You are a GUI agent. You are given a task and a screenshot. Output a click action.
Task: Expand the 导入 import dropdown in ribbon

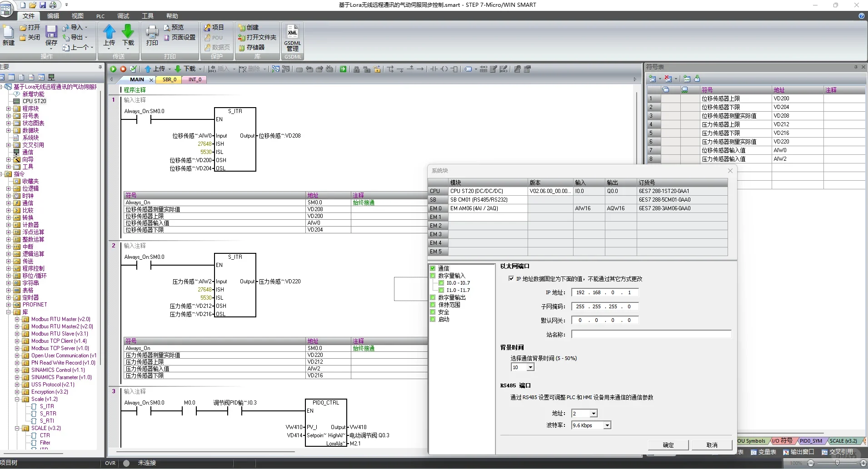(86, 28)
